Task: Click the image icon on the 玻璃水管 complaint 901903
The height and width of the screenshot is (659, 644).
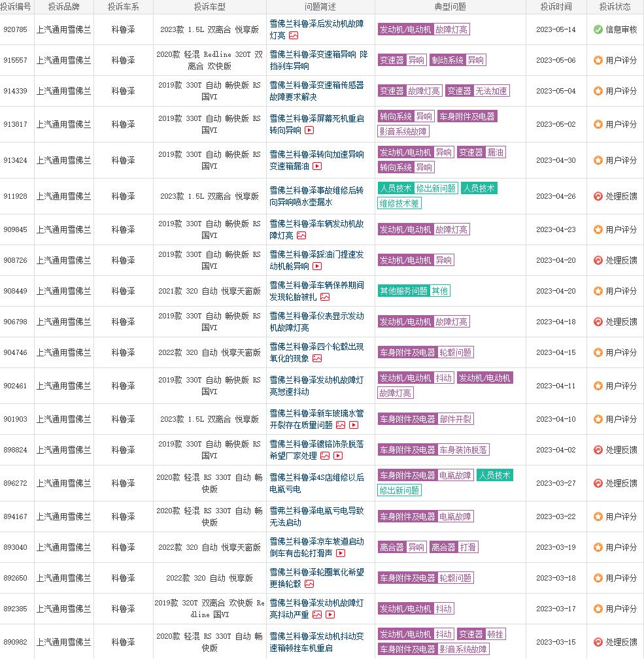Action: coord(340,425)
